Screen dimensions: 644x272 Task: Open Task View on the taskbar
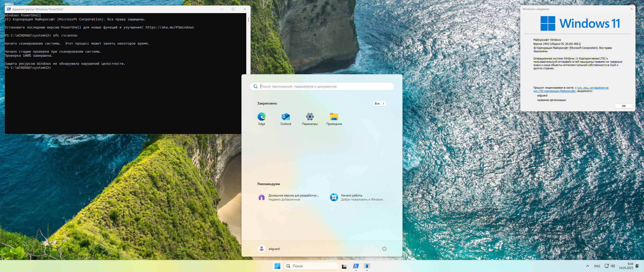point(344,266)
